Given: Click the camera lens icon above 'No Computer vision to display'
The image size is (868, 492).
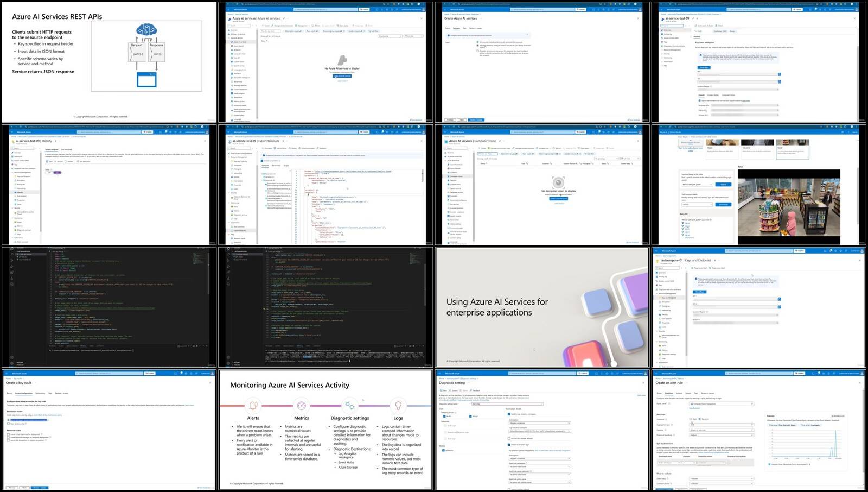Looking at the screenshot, I should [558, 182].
